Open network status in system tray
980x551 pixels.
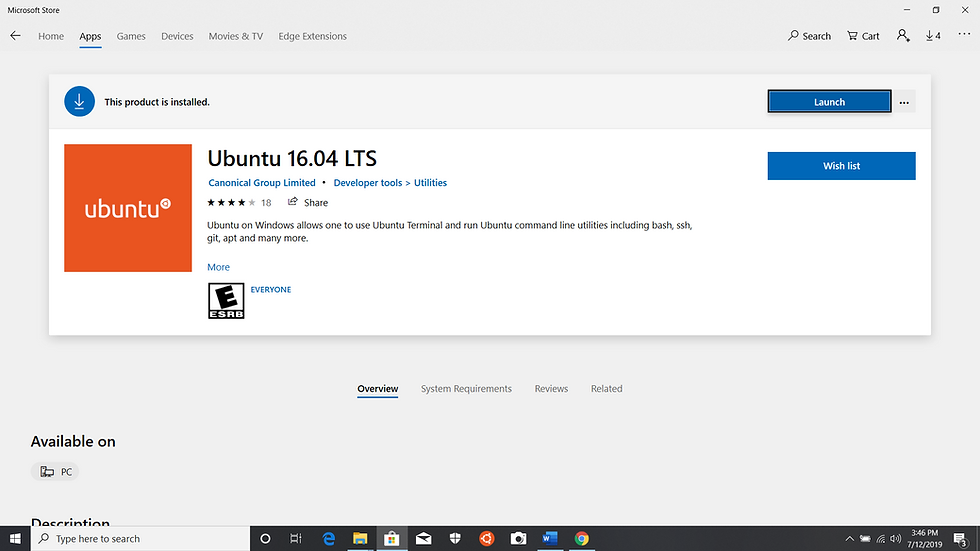click(x=881, y=539)
